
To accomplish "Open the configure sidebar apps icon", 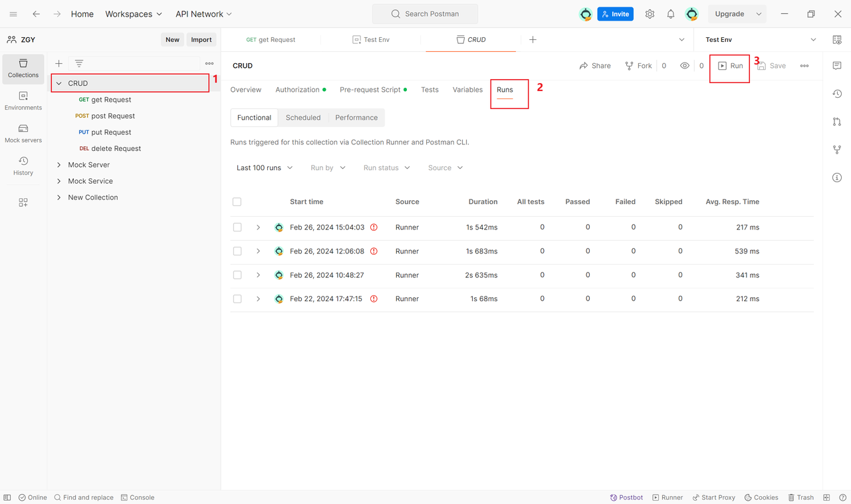I will (23, 203).
